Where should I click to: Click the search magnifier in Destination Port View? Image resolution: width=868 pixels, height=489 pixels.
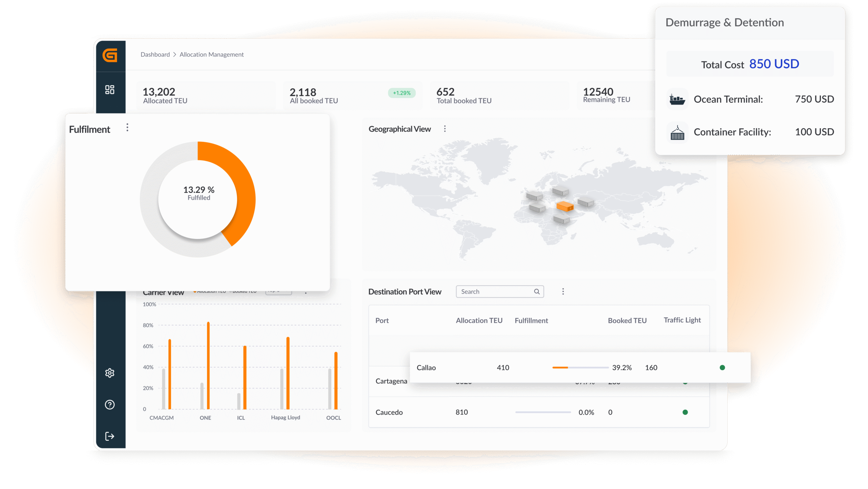(537, 291)
